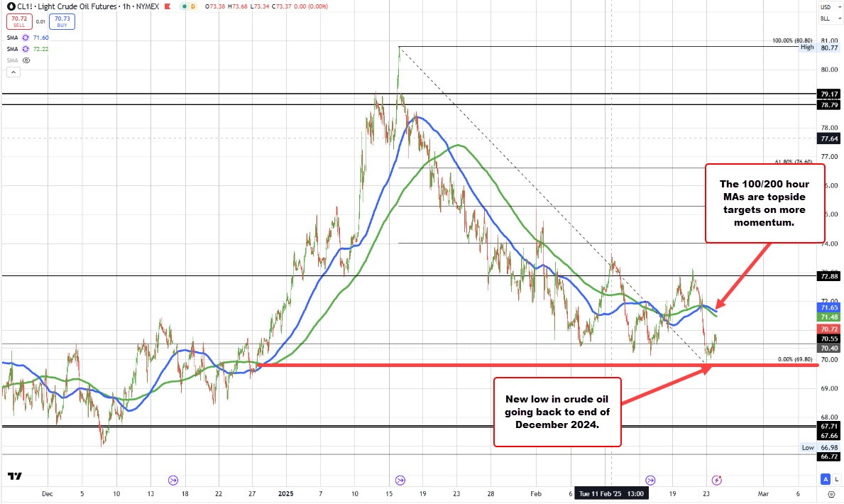Click the 70.40 price label on the axis
This screenshot has width=844, height=504.
coord(829,349)
